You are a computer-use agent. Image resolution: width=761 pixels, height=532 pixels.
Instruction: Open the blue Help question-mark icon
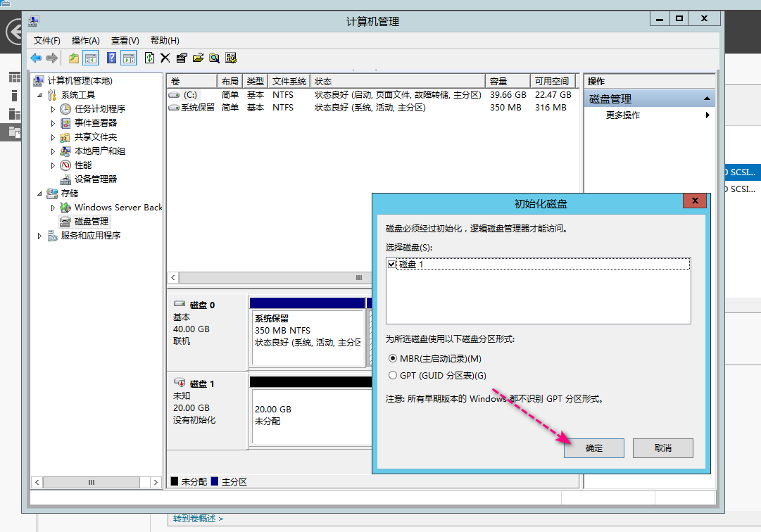pos(112,58)
